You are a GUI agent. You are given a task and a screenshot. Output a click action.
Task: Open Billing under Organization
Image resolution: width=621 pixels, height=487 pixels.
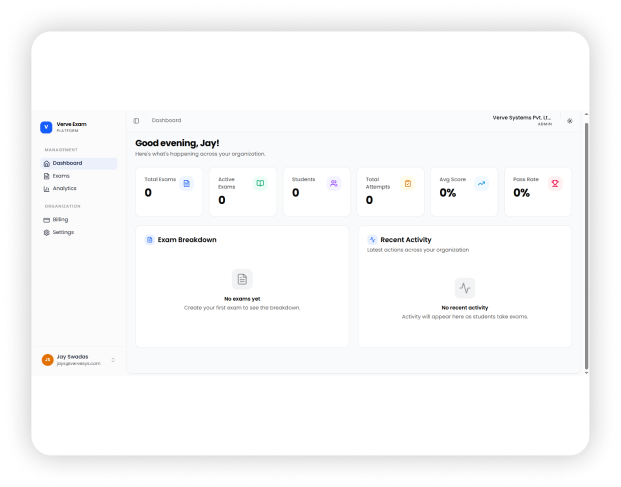[x=60, y=219]
